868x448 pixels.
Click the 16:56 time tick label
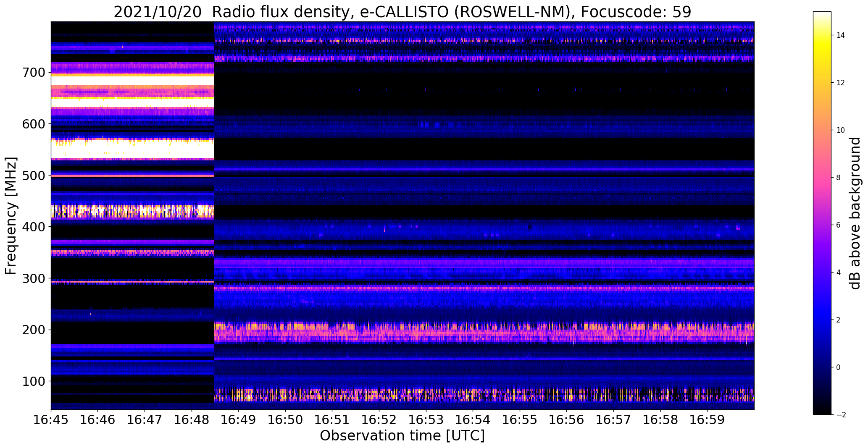click(567, 420)
